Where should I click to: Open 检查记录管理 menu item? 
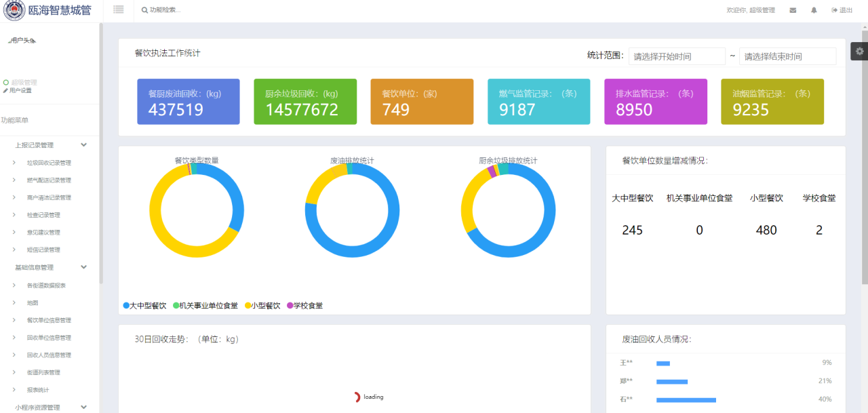click(x=43, y=215)
